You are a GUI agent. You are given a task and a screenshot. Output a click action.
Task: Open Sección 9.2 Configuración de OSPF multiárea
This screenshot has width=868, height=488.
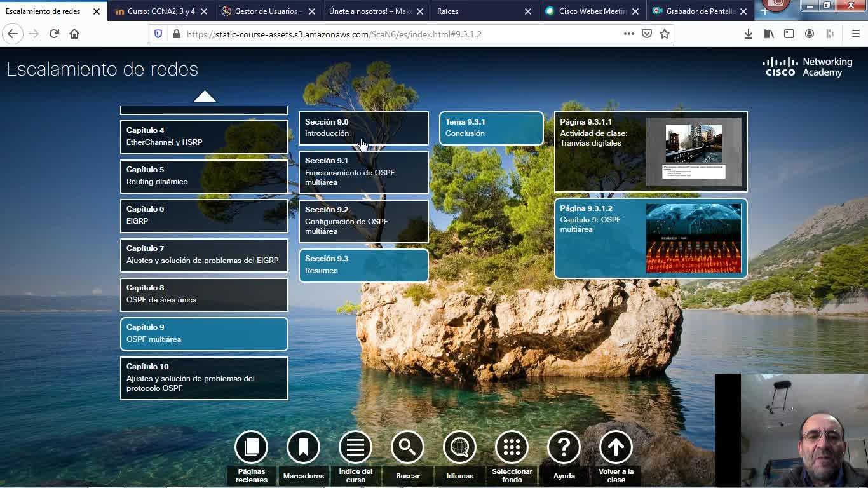[x=363, y=220]
